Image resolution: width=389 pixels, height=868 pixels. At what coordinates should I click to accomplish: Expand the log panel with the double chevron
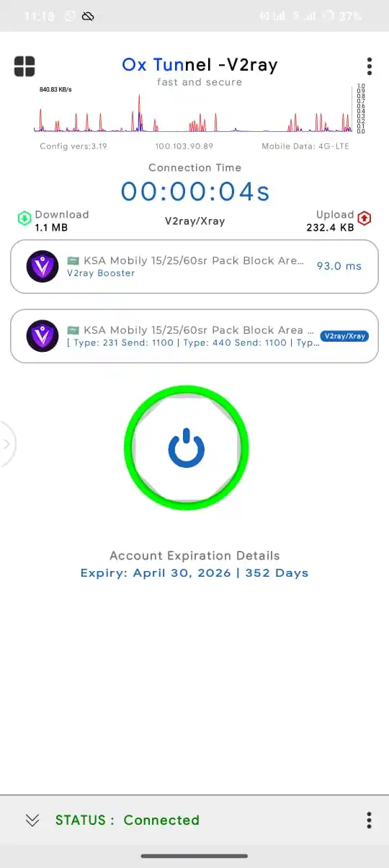coord(32,820)
